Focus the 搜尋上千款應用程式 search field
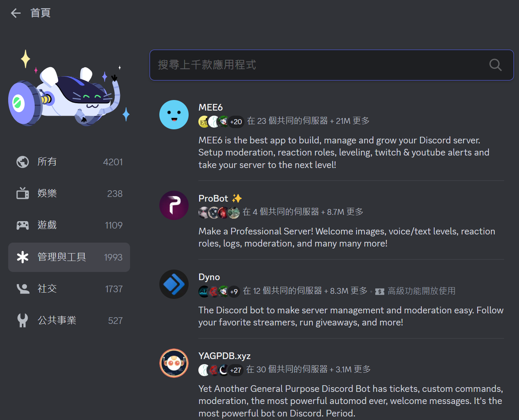 pyautogui.click(x=332, y=65)
